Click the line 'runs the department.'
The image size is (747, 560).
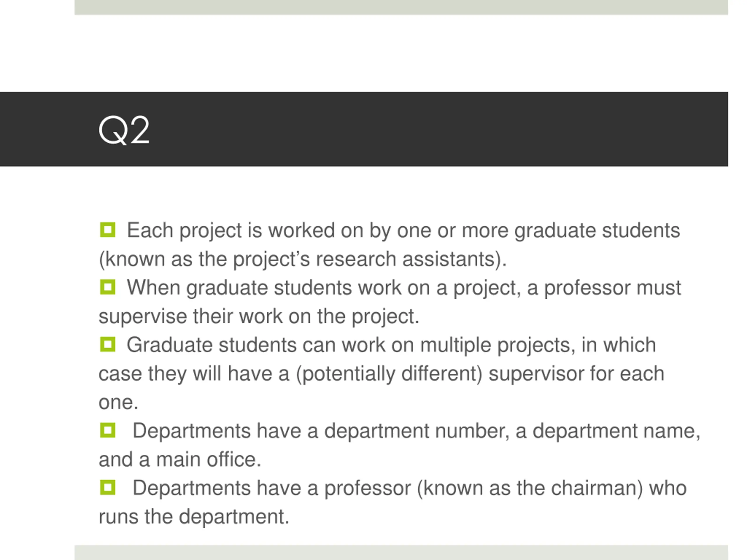pyautogui.click(x=194, y=517)
